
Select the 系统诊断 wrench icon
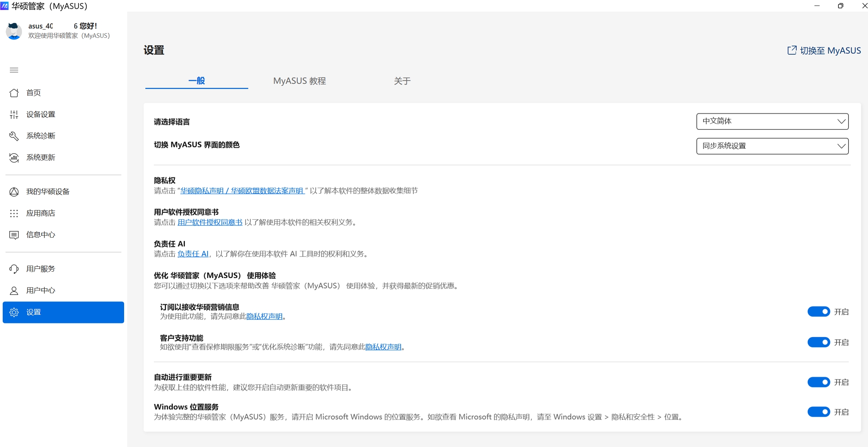[14, 136]
